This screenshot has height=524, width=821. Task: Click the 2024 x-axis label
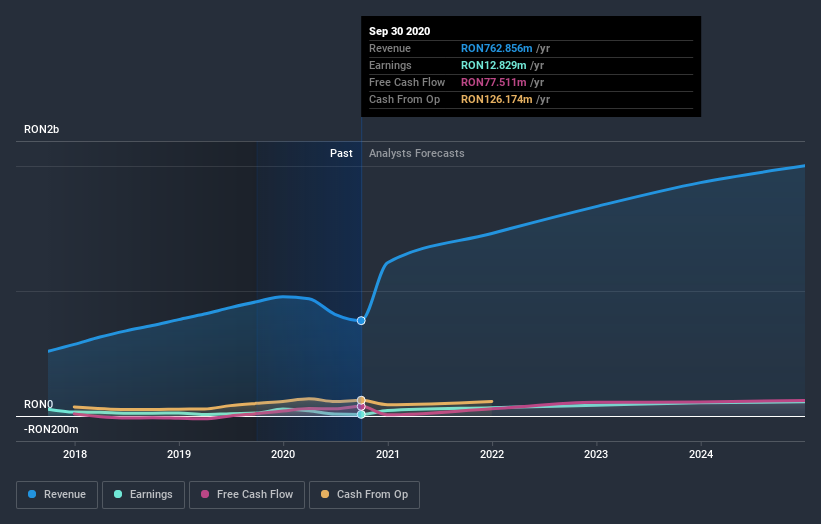(701, 454)
